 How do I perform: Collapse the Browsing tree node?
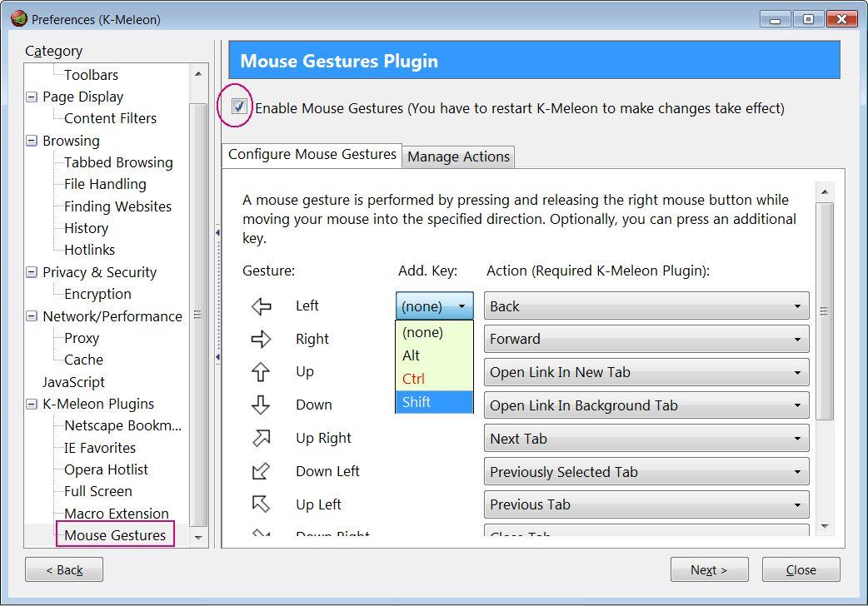pos(32,141)
